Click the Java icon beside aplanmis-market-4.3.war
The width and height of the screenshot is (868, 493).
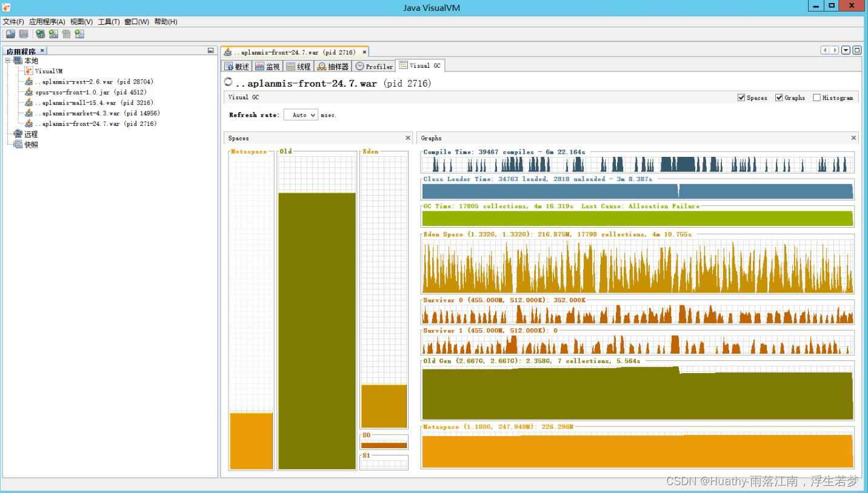tap(29, 113)
